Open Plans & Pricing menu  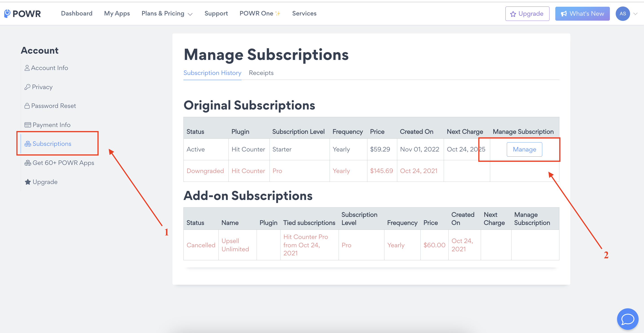click(167, 13)
